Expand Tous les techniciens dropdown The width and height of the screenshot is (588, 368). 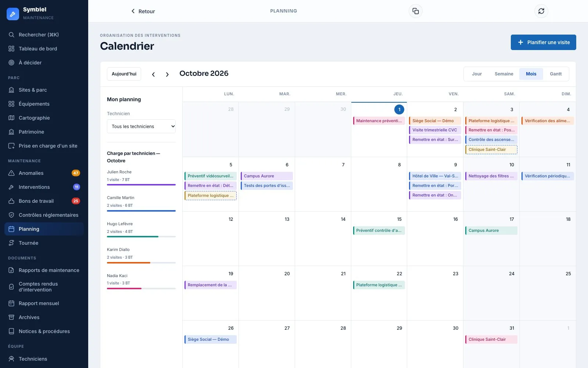click(141, 126)
